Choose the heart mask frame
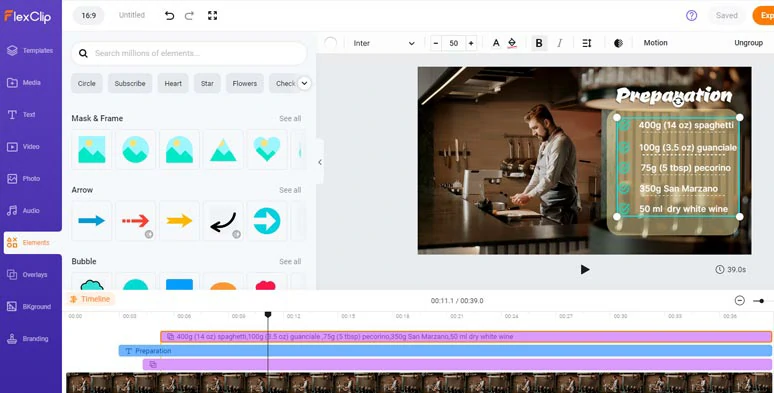Image resolution: width=774 pixels, height=393 pixels. coord(267,150)
